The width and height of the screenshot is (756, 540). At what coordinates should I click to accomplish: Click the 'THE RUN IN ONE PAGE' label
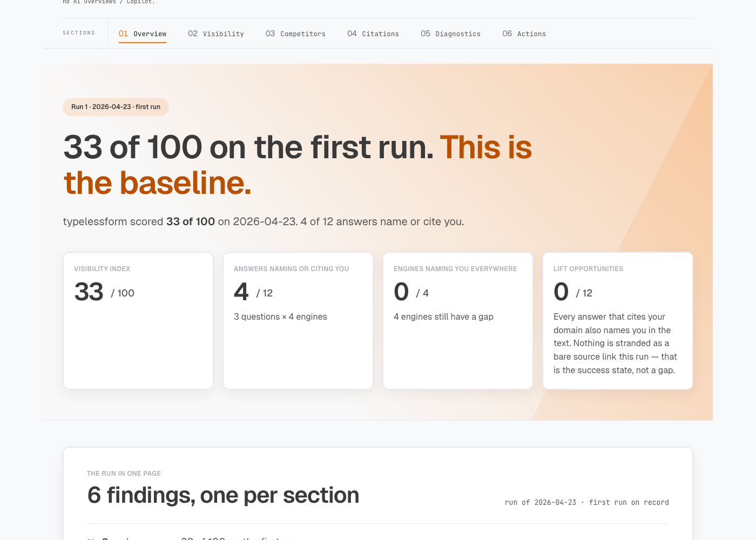124,474
